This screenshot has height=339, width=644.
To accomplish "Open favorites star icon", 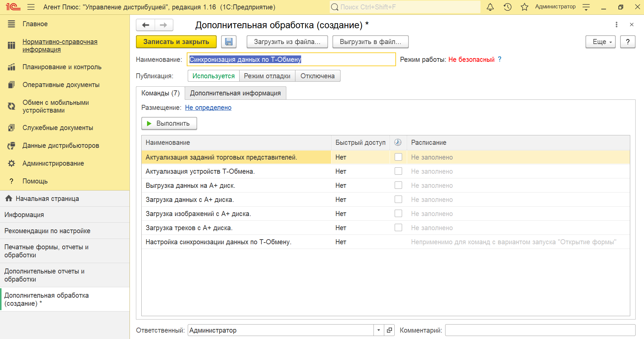I will [525, 7].
